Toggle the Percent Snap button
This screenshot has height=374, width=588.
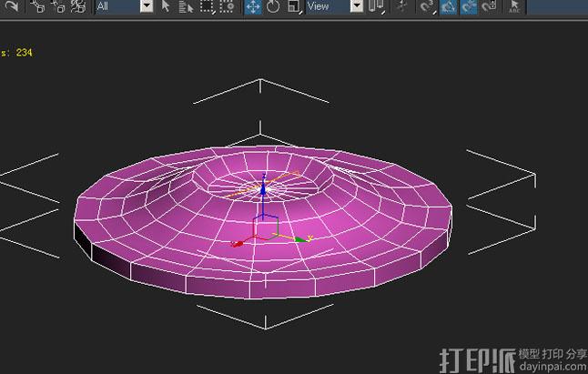click(x=470, y=6)
